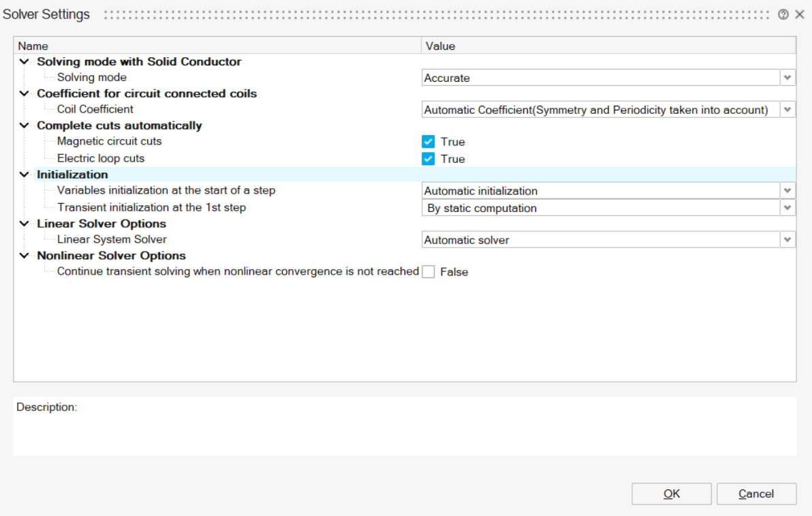Select the Electric loop cuts row label
Screen dimensions: 812x516
point(100,158)
